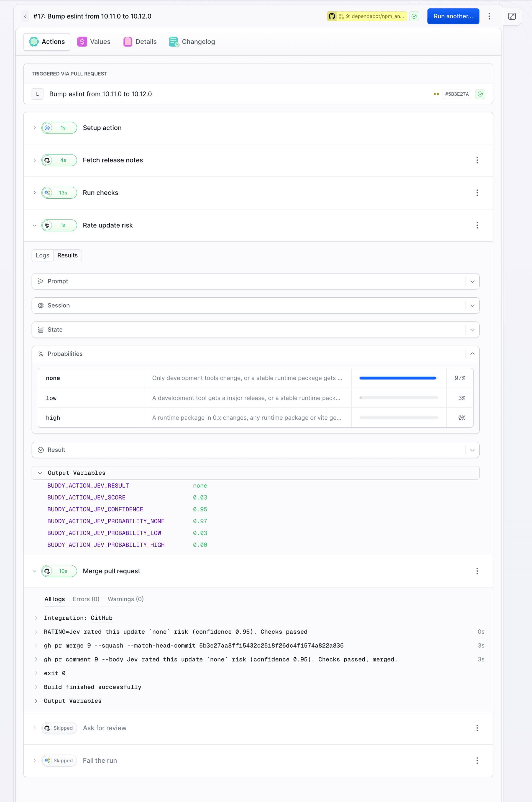
Task: Click the Setup action status icon pill
Action: 59,128
